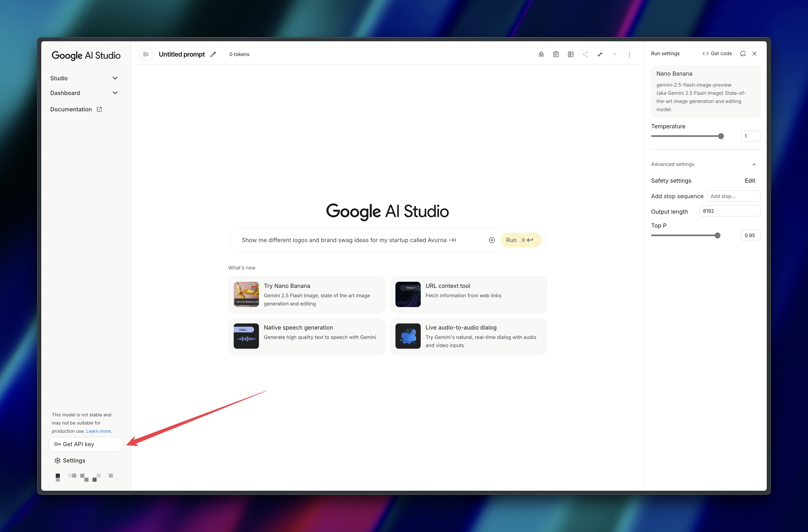The image size is (808, 532).
Task: Open the system instructions clipboard icon
Action: [x=556, y=54]
